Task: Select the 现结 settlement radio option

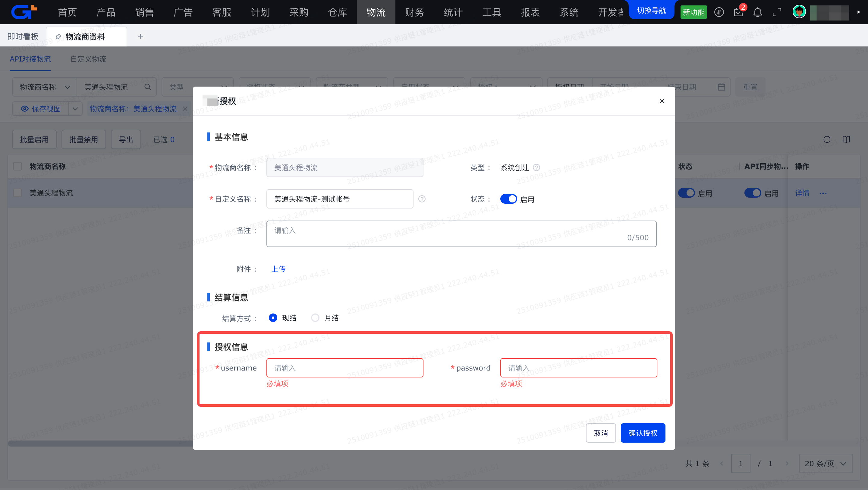Action: [273, 318]
